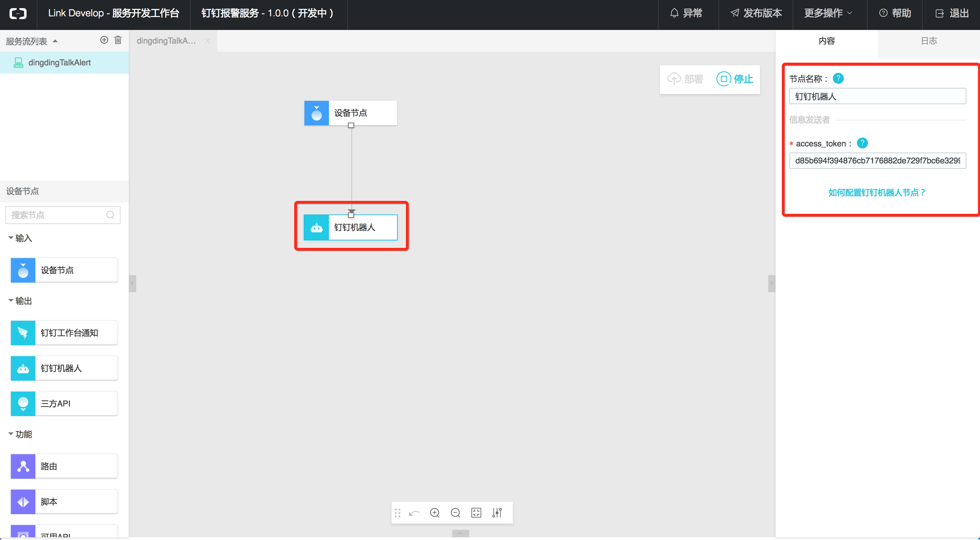Click 钉钉报警服务 - 1.0.0 title text

click(x=267, y=13)
